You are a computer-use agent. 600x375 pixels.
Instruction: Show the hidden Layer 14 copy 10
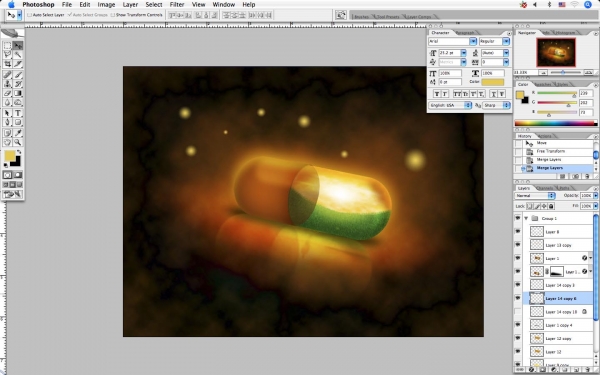(517, 312)
